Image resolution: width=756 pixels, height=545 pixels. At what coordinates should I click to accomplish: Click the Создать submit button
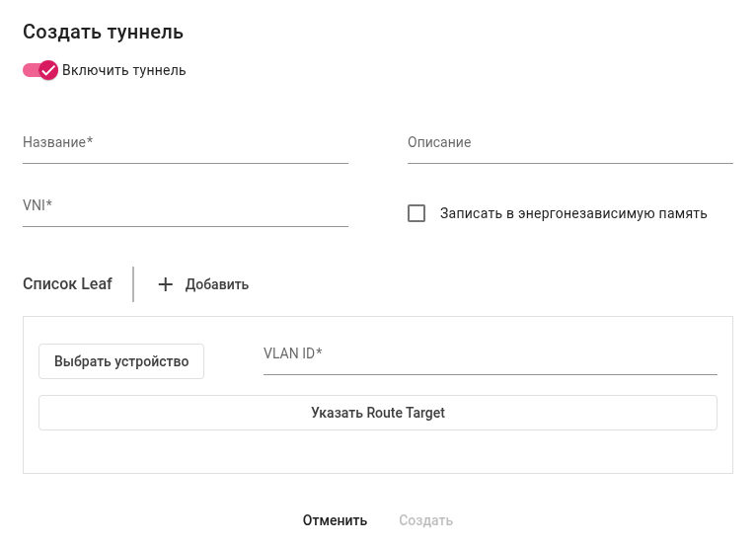425,520
